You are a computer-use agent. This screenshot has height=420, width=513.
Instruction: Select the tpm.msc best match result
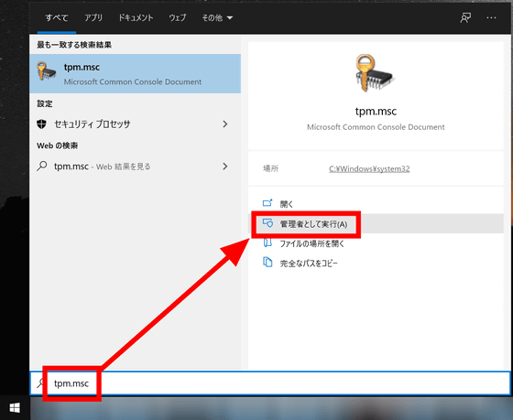136,73
